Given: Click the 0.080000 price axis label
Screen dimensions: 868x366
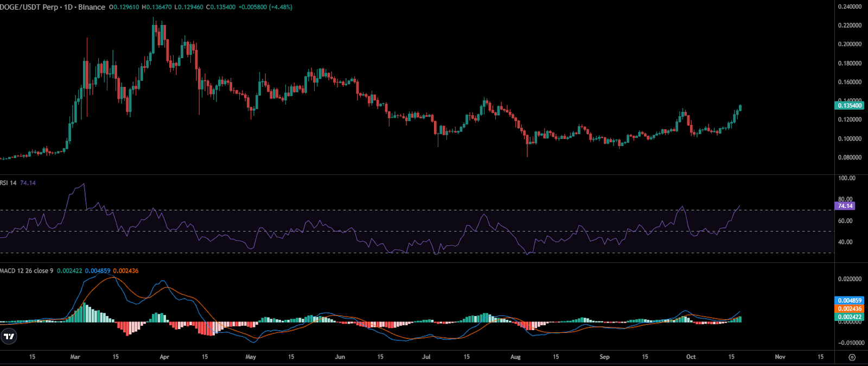Looking at the screenshot, I should (850, 157).
